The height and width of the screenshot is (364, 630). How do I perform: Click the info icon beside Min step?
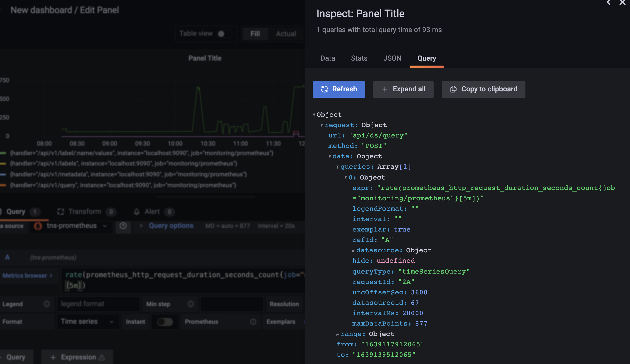(x=190, y=304)
